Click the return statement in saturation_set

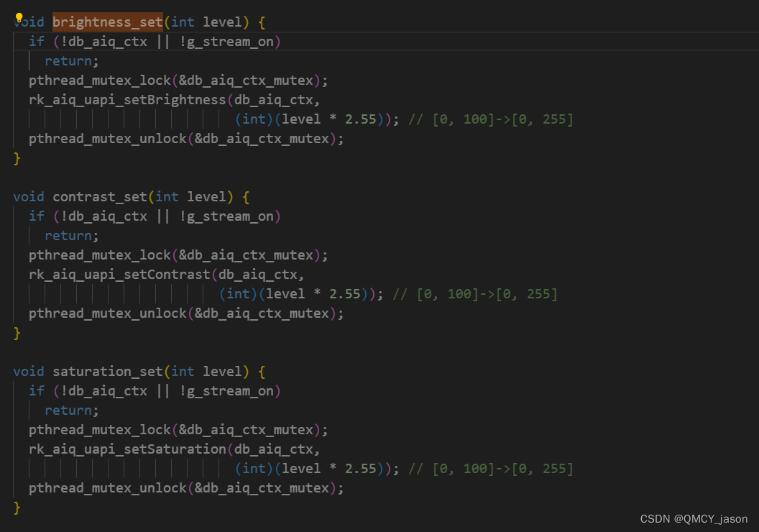click(72, 411)
